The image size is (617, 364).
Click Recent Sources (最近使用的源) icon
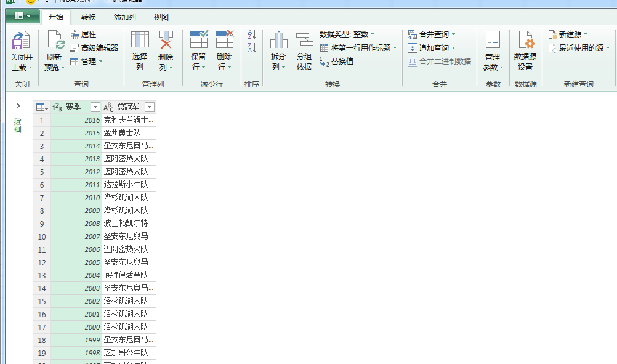(552, 48)
